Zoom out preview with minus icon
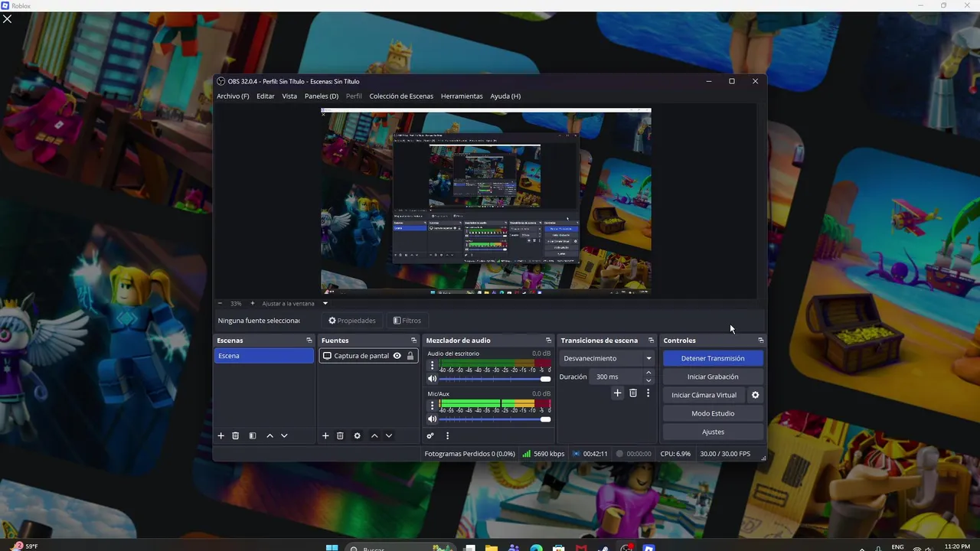Viewport: 980px width, 551px height. [220, 303]
